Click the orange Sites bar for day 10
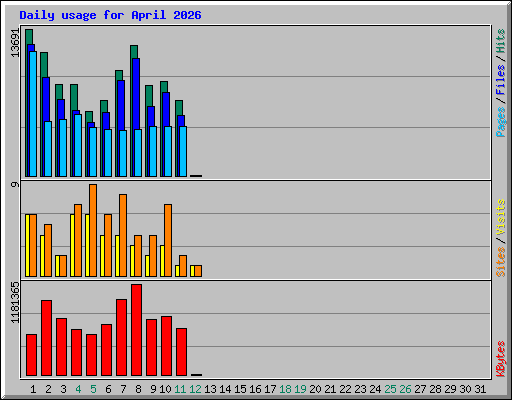 (168, 240)
